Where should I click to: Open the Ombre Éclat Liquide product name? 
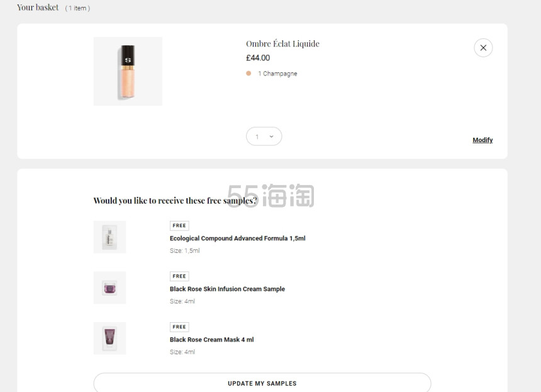pos(282,43)
